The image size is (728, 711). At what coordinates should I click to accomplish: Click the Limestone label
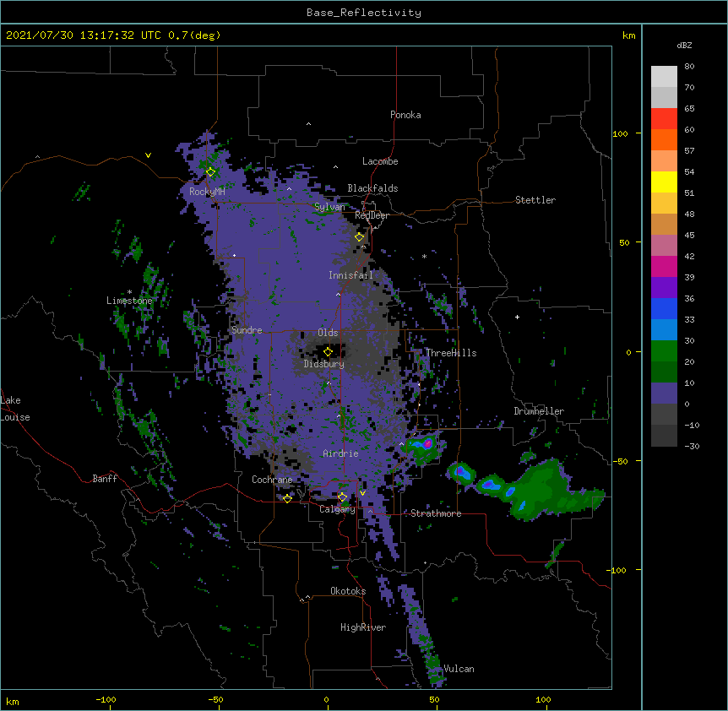tap(129, 301)
